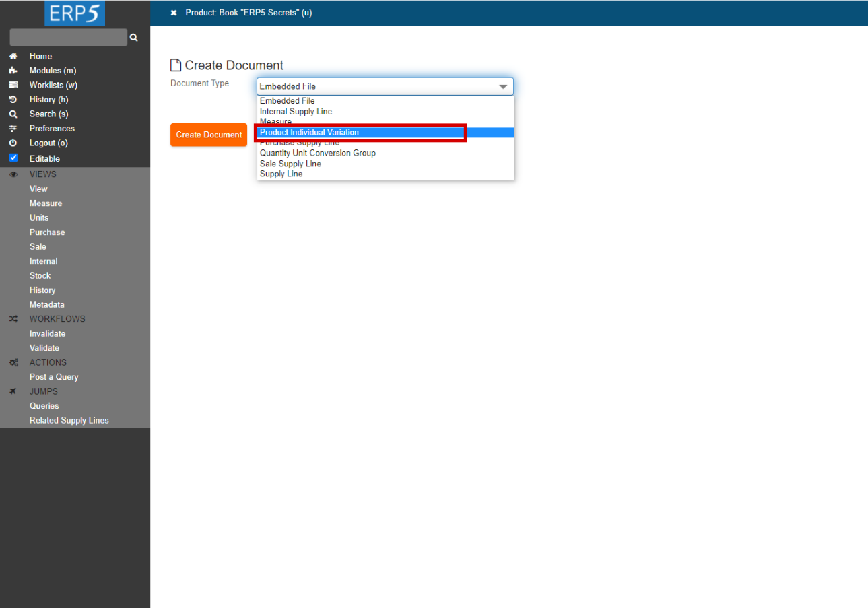Viewport: 868px width, 608px height.
Task: Click Logout (o)
Action: [48, 143]
